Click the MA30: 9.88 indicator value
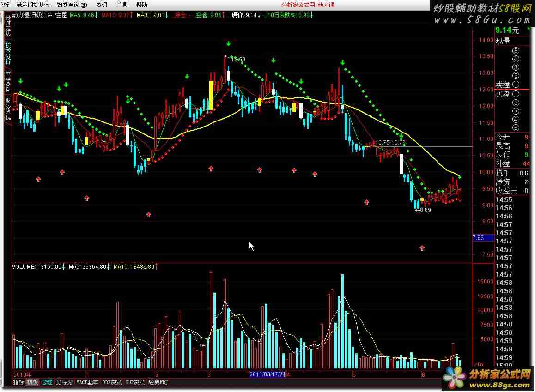Image resolution: width=535 pixels, height=392 pixels. (152, 15)
